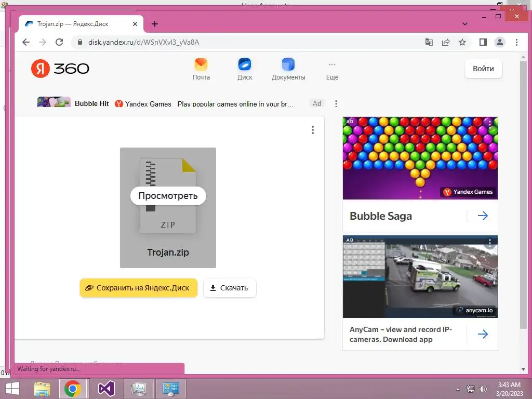Open the Bubble Hit ad thumbnail
This screenshot has width=532, height=399.
(54, 102)
